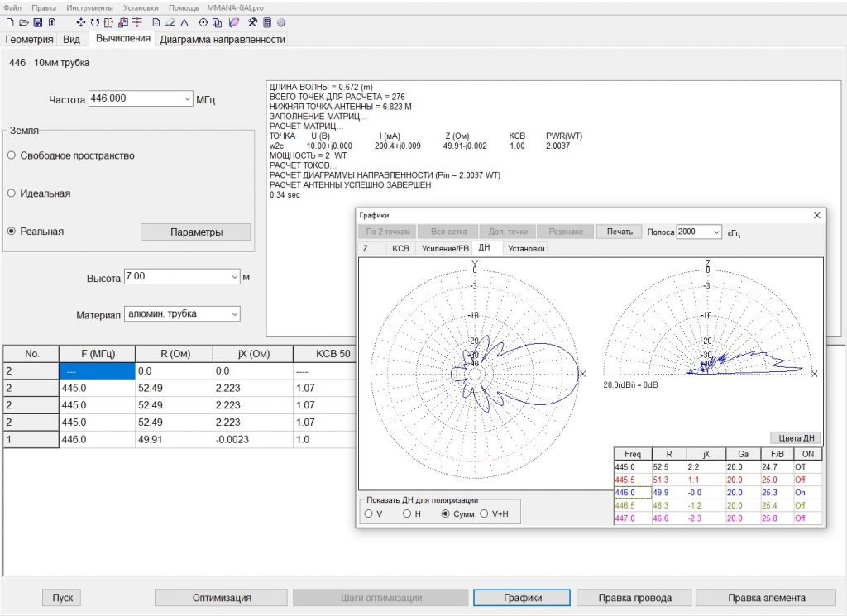Viewport: 847px width, 616px height.
Task: Open Цвета ДН color settings
Action: tap(794, 437)
